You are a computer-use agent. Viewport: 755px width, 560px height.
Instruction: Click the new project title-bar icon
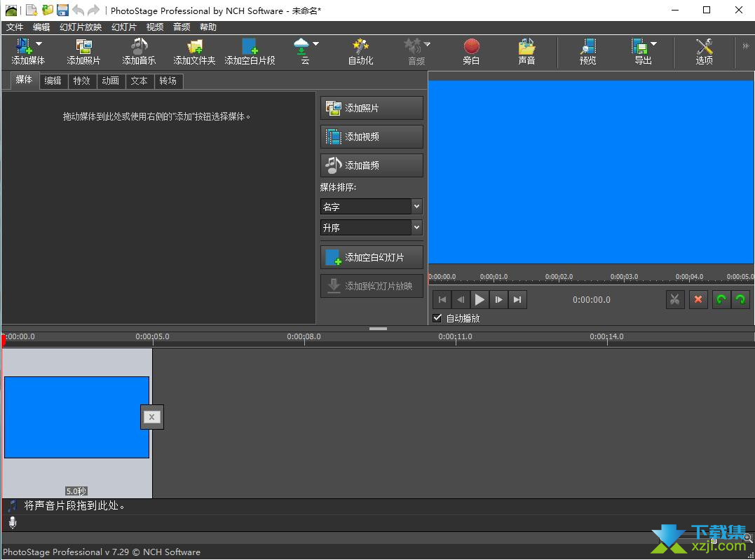[x=32, y=10]
